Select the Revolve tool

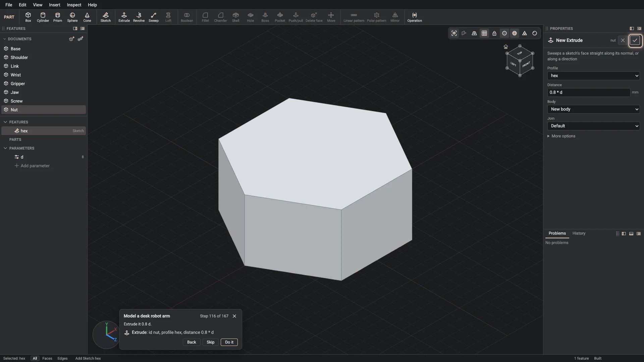[x=139, y=17]
